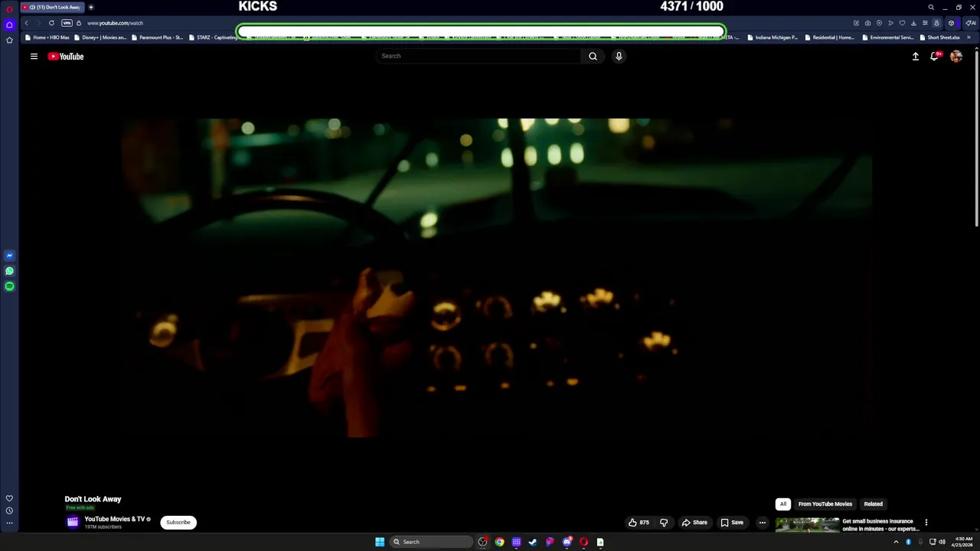
Task: Select From YouTube Movies chip
Action: 825,504
